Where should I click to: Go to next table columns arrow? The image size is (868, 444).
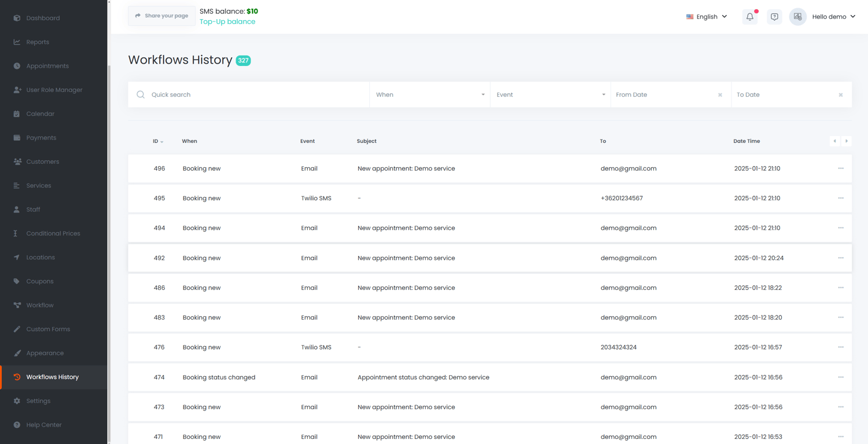[846, 141]
